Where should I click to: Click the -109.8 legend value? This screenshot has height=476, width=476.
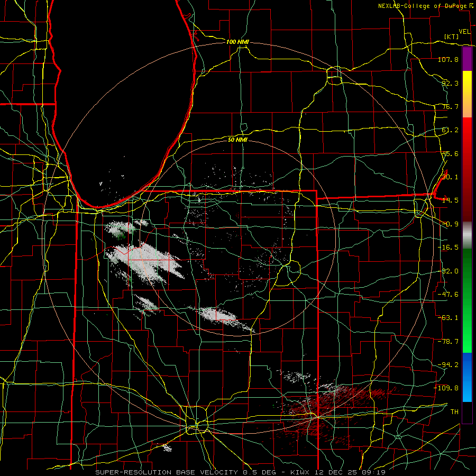pyautogui.click(x=446, y=388)
